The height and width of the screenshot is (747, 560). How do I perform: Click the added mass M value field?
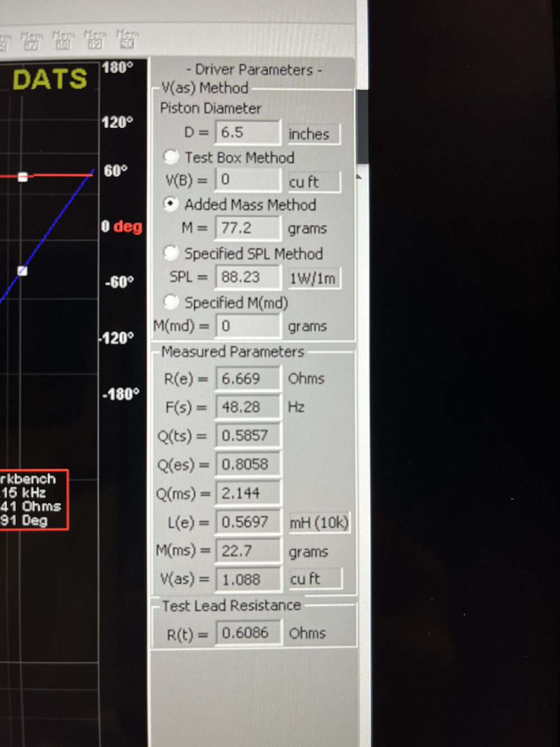(247, 228)
